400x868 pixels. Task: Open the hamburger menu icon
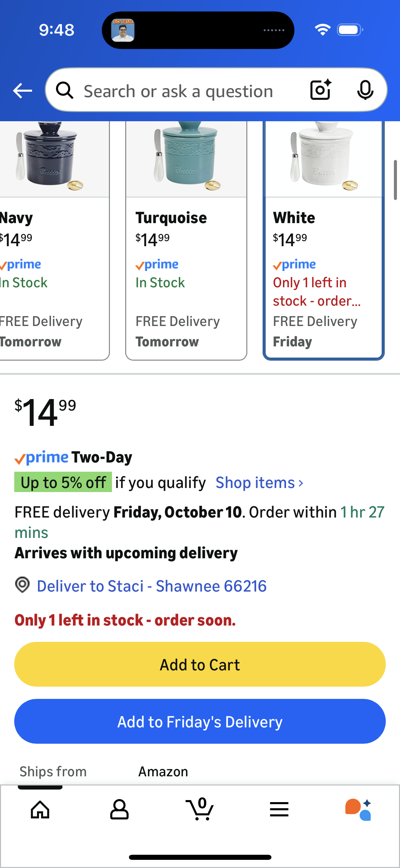pyautogui.click(x=279, y=810)
